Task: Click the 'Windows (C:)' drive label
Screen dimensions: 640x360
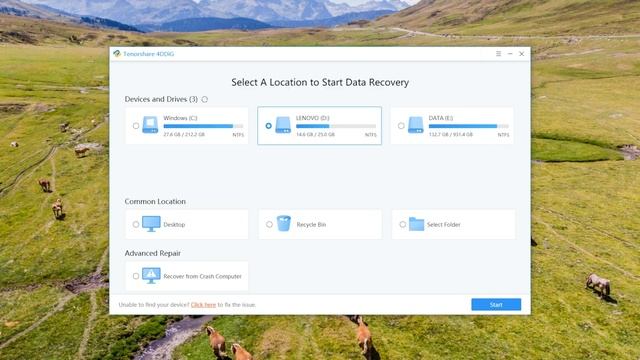Action: 180,118
